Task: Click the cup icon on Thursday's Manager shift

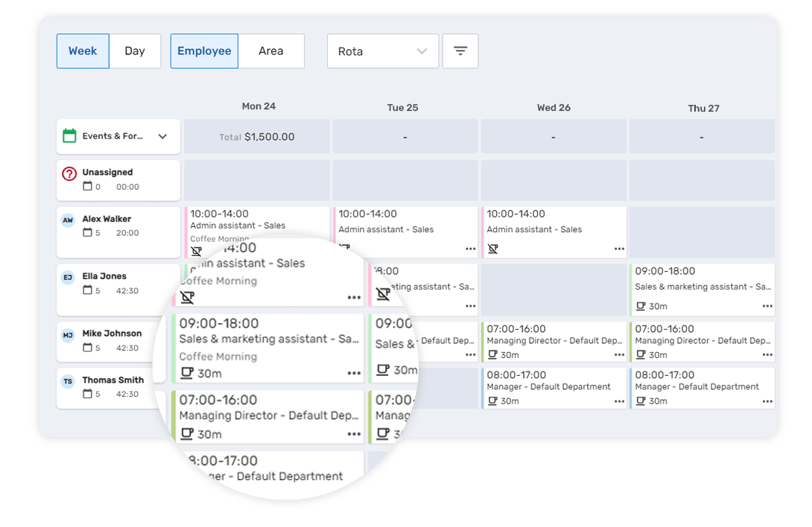Action: (641, 400)
